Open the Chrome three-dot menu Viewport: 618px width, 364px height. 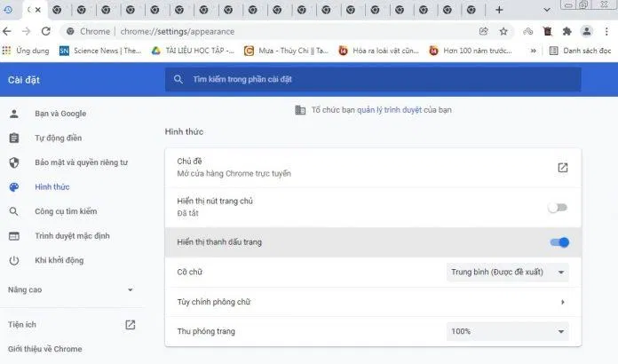(606, 31)
